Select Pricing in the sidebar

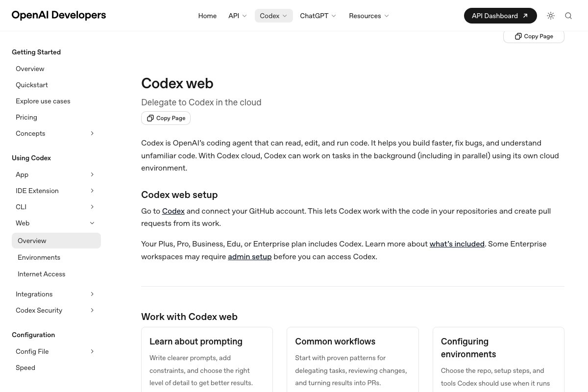point(26,117)
